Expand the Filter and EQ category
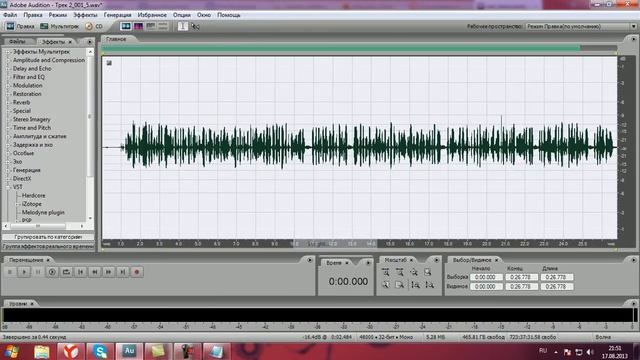This screenshot has width=640, height=360. 8,77
